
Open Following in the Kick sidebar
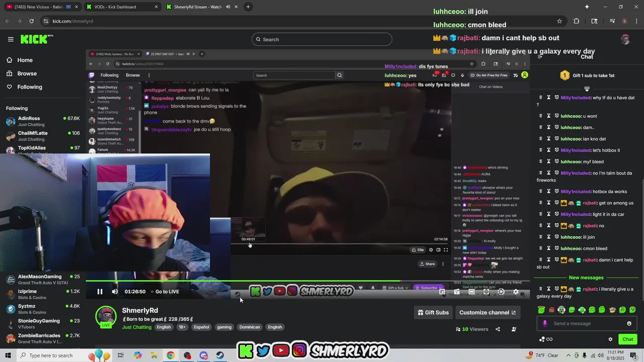pyautogui.click(x=30, y=87)
